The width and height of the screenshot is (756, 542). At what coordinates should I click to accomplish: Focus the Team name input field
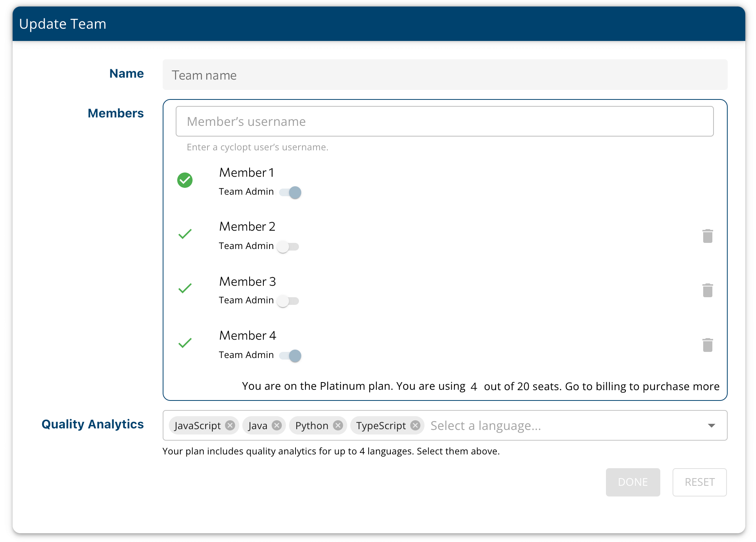click(445, 75)
